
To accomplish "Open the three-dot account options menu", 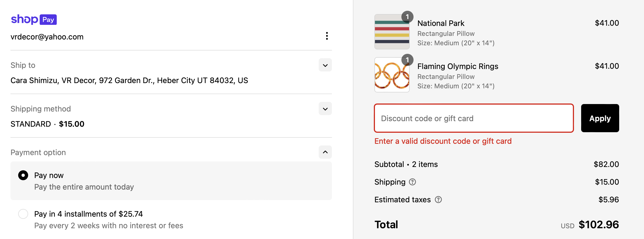I will point(327,36).
